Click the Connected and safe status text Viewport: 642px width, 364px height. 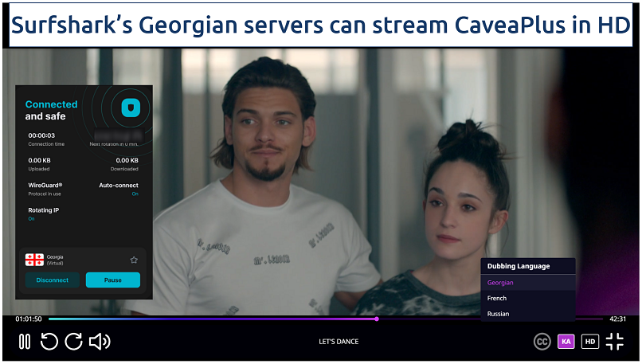pos(51,110)
